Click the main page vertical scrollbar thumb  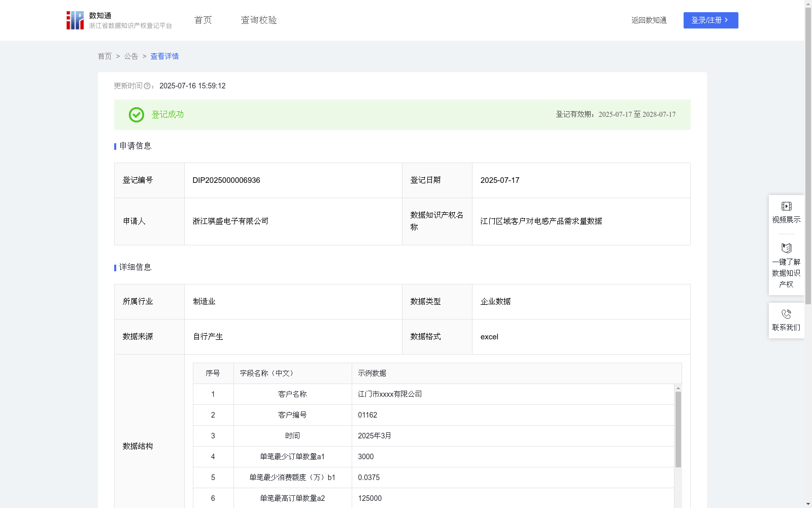tap(808, 155)
